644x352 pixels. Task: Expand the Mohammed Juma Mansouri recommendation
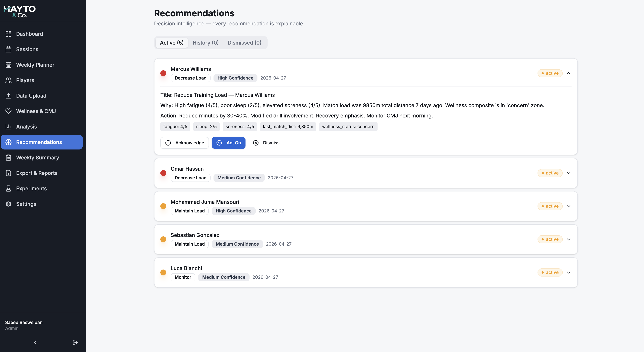coord(568,206)
